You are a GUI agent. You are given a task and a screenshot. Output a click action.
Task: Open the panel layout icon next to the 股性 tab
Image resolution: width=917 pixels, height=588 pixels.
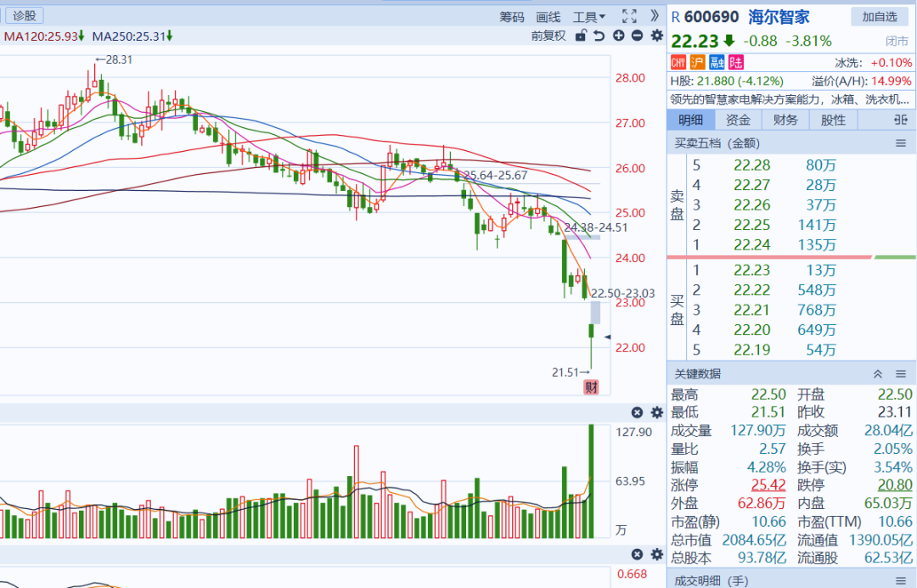point(901,120)
